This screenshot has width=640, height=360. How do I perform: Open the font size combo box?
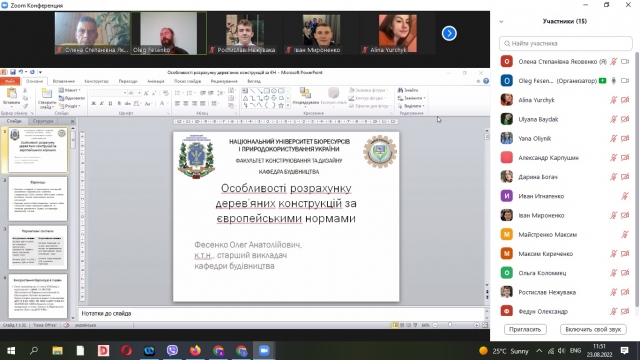tap(134, 93)
